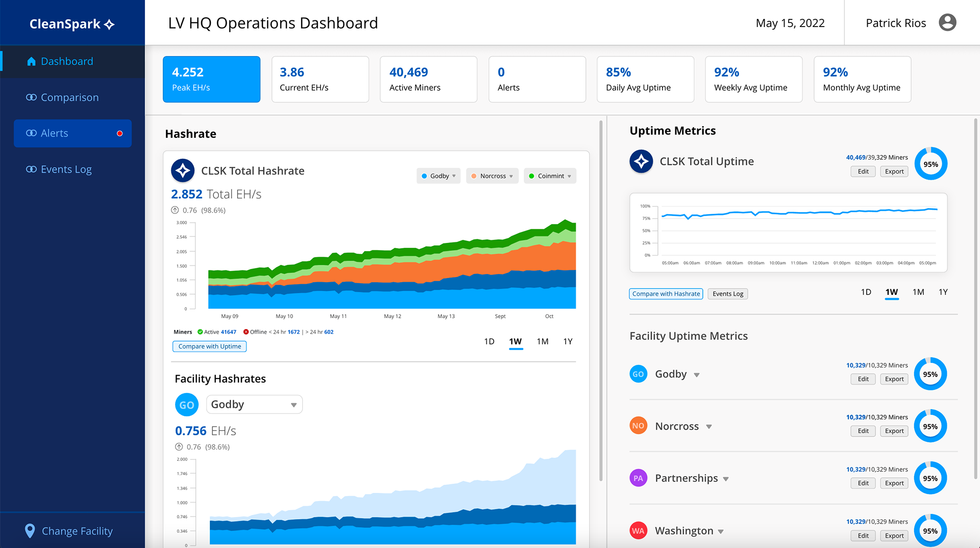
Task: Click the PA badge for Partnerships
Action: 638,478
